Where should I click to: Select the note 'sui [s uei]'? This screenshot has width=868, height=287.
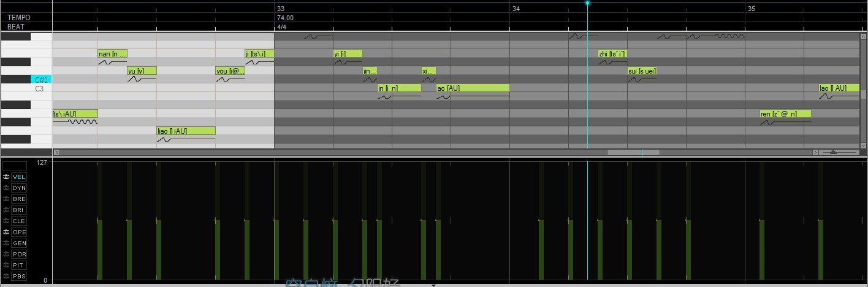[x=642, y=71]
